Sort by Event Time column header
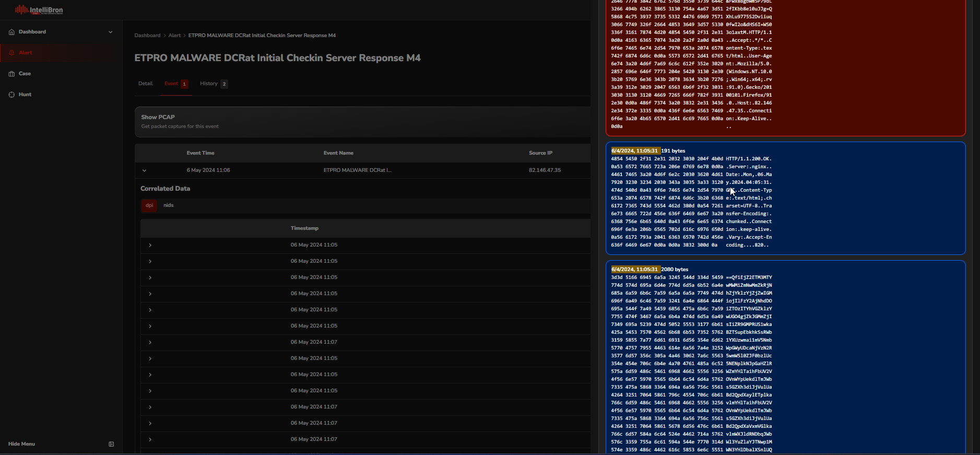The image size is (980, 455). [x=200, y=153]
